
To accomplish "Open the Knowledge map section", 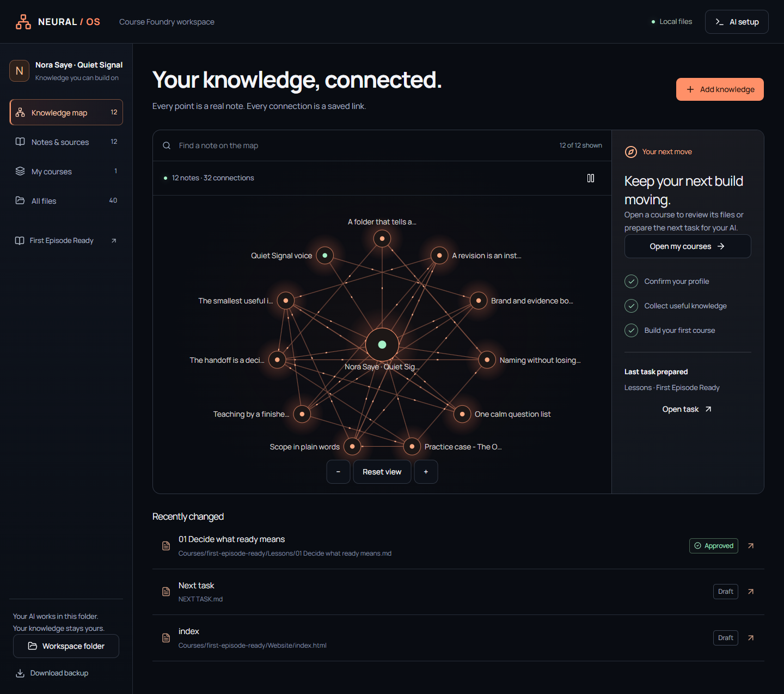I will [x=66, y=112].
